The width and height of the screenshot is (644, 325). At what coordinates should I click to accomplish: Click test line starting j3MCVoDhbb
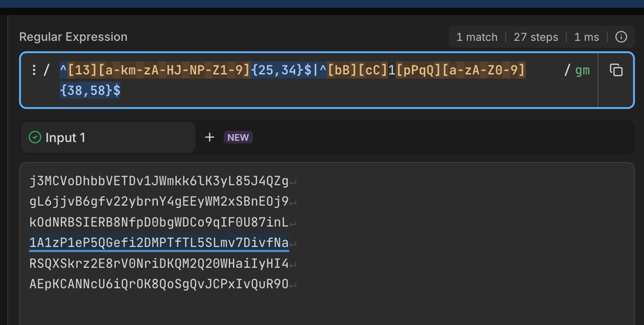159,181
